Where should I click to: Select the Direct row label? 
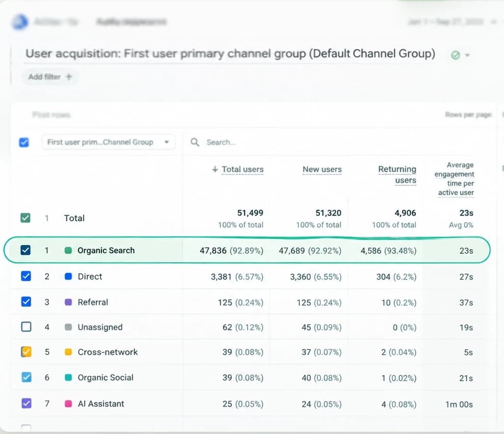coord(90,276)
